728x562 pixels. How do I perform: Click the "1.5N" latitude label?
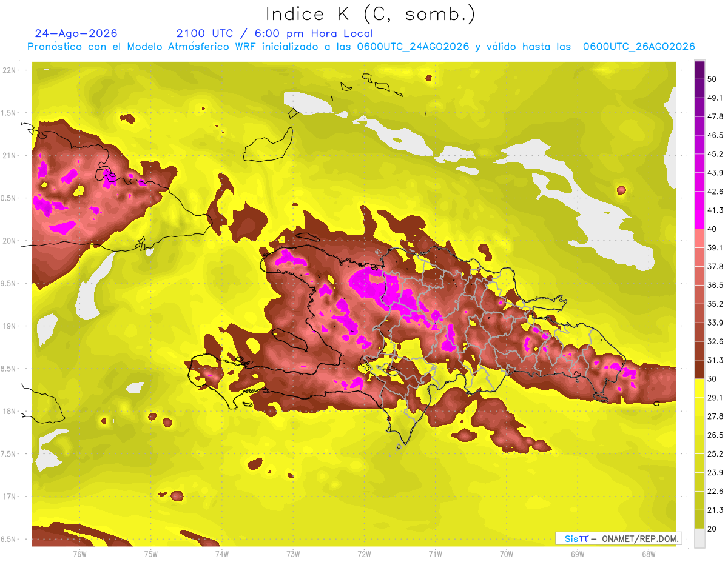[x=8, y=113]
